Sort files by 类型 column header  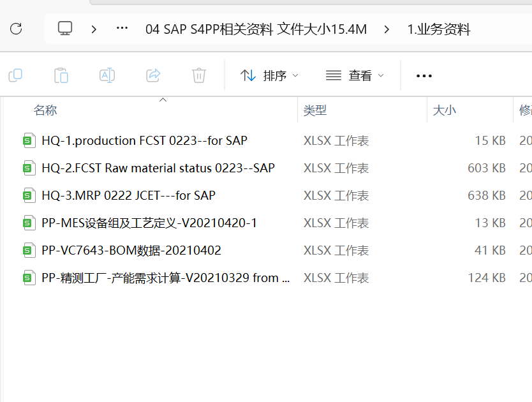point(315,110)
